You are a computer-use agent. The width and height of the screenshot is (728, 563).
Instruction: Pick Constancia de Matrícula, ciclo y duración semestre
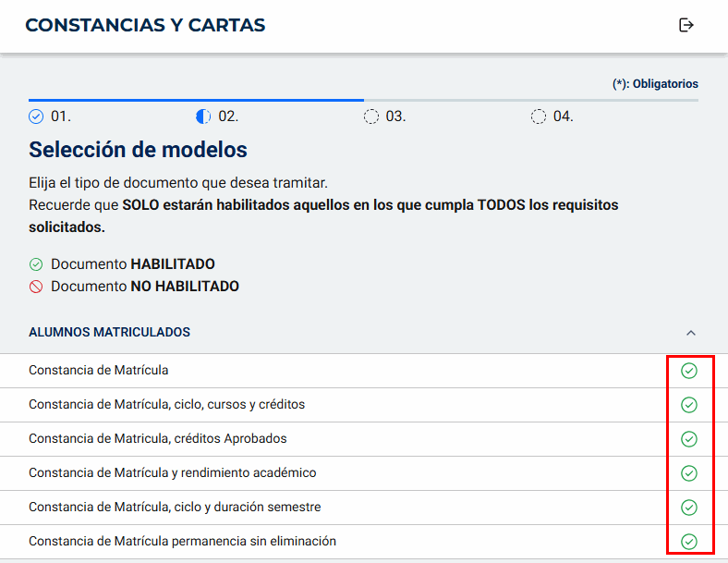pyautogui.click(x=175, y=508)
